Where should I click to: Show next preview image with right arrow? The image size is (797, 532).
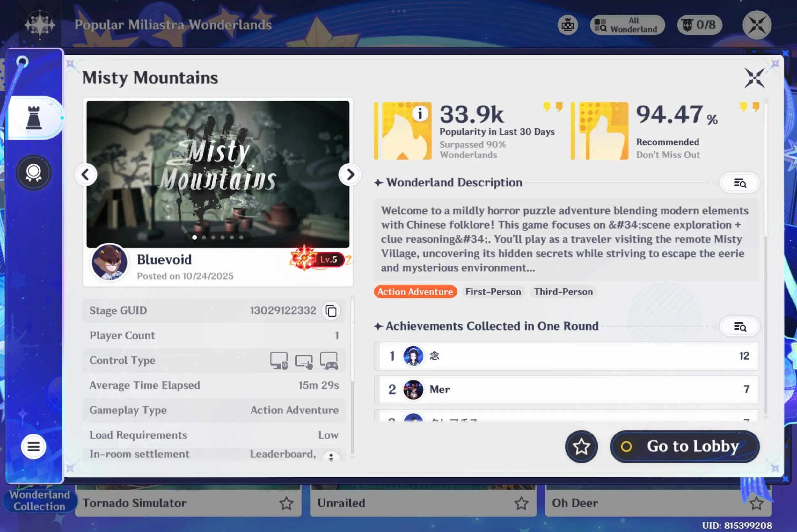pyautogui.click(x=349, y=175)
